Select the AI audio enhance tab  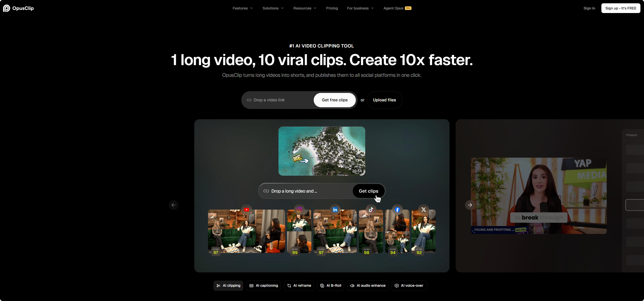(x=368, y=285)
